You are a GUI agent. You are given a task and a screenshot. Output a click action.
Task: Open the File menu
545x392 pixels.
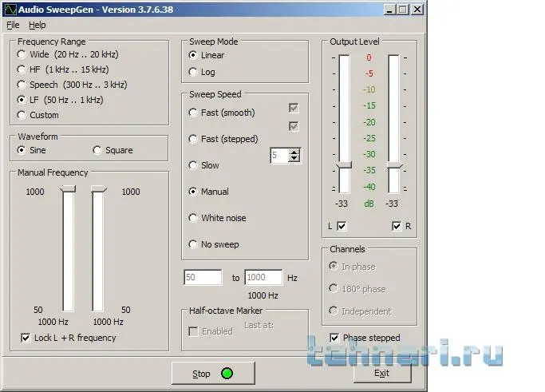coord(13,25)
